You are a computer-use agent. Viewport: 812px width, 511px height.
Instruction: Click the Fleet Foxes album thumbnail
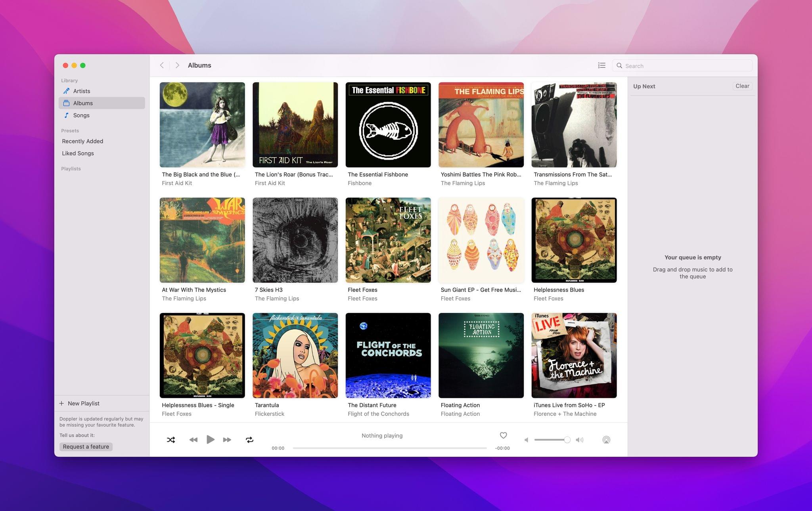click(x=388, y=240)
